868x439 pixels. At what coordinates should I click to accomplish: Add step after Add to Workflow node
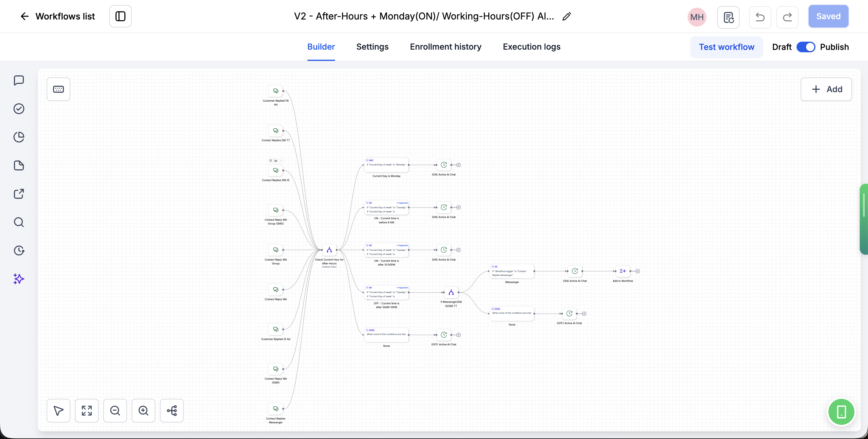pos(637,271)
